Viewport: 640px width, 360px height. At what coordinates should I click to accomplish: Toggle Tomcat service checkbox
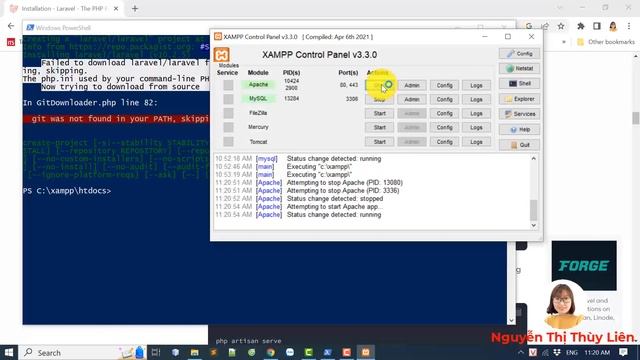click(228, 142)
